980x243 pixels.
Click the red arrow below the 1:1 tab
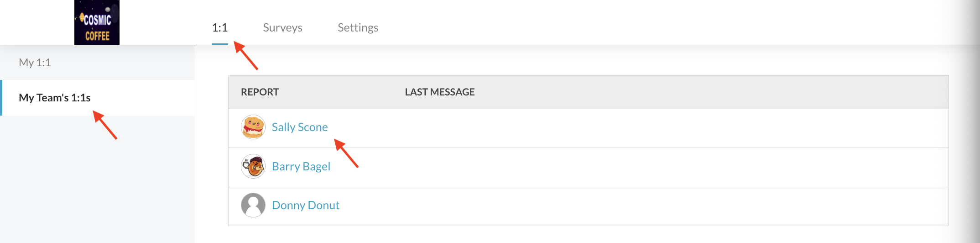point(246,55)
